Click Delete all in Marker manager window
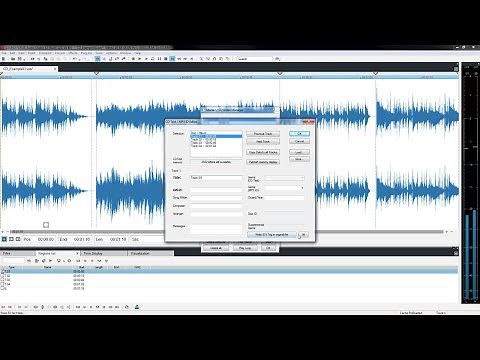 tap(216, 248)
